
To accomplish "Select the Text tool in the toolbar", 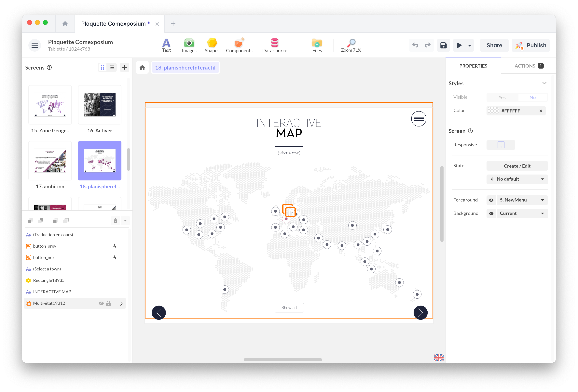I will 166,45.
